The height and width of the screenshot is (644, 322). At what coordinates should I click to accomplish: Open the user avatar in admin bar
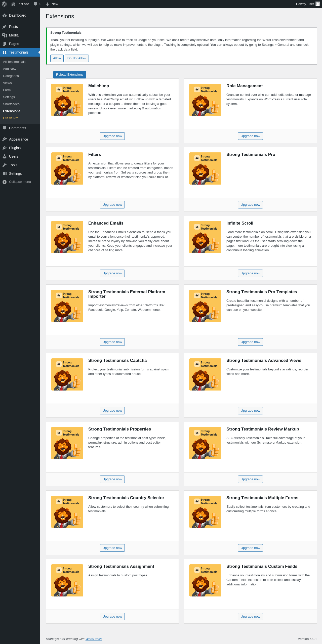[318, 4]
